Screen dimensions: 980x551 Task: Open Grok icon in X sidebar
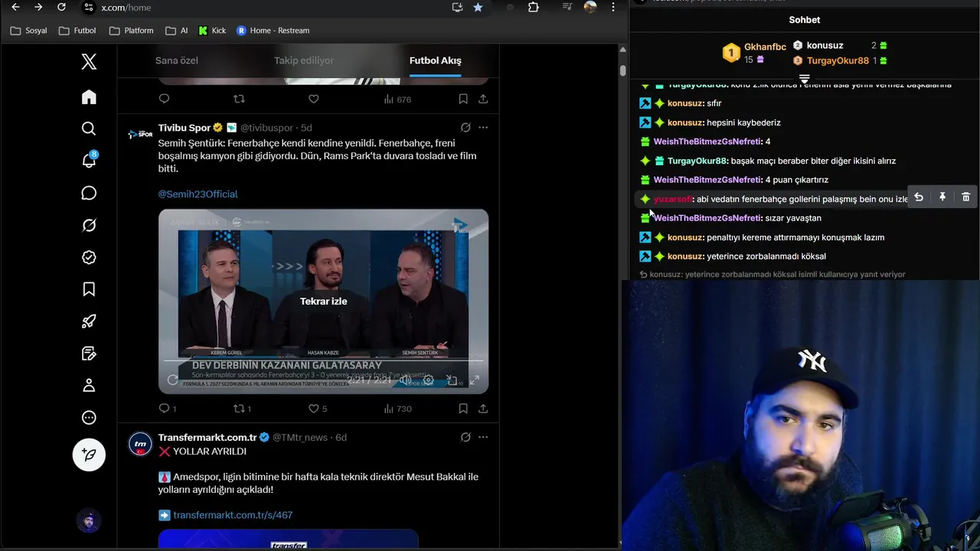pos(89,225)
